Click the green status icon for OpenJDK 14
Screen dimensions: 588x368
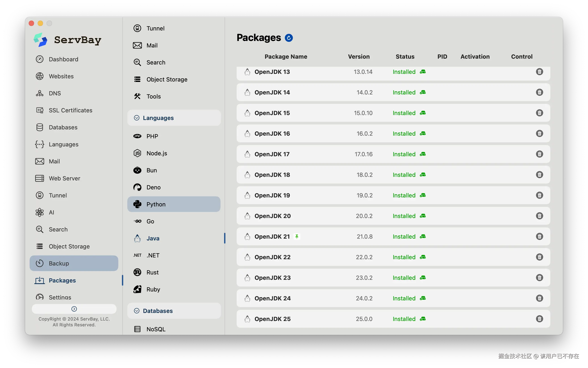pyautogui.click(x=423, y=92)
